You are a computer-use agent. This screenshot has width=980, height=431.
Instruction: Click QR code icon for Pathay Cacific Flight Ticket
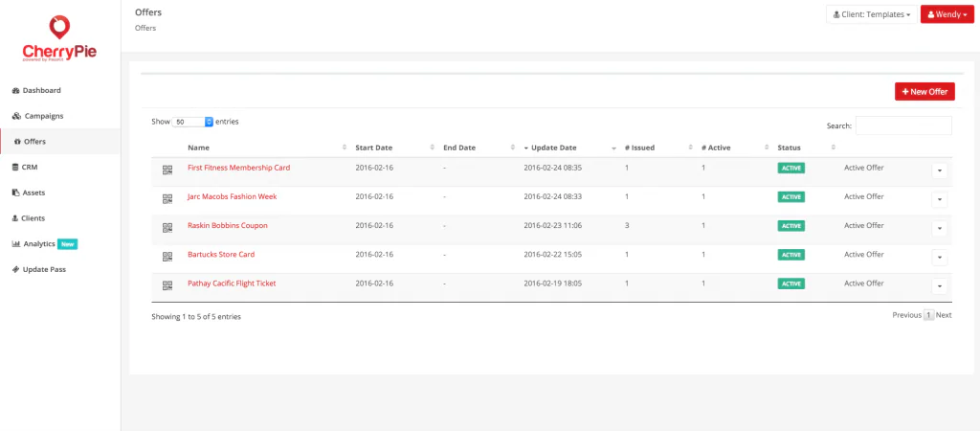coord(167,285)
